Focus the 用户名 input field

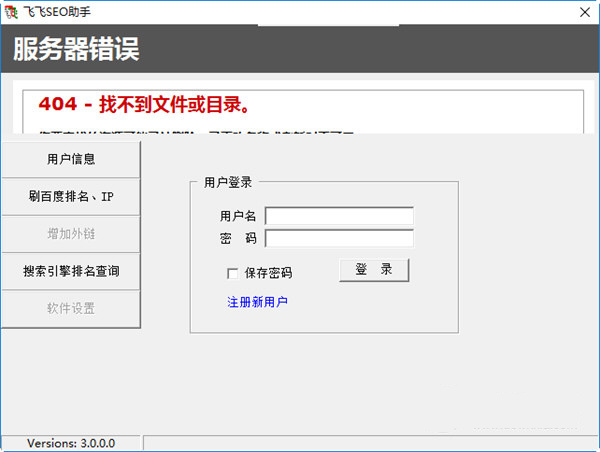click(x=339, y=216)
